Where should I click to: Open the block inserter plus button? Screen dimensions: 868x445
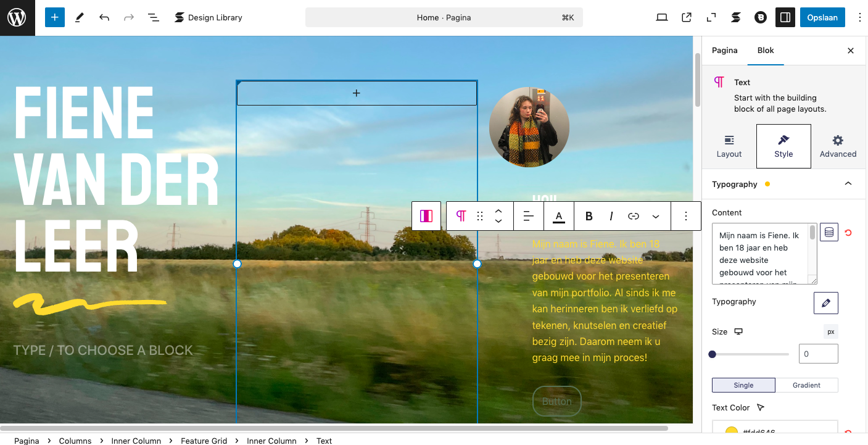pos(54,17)
